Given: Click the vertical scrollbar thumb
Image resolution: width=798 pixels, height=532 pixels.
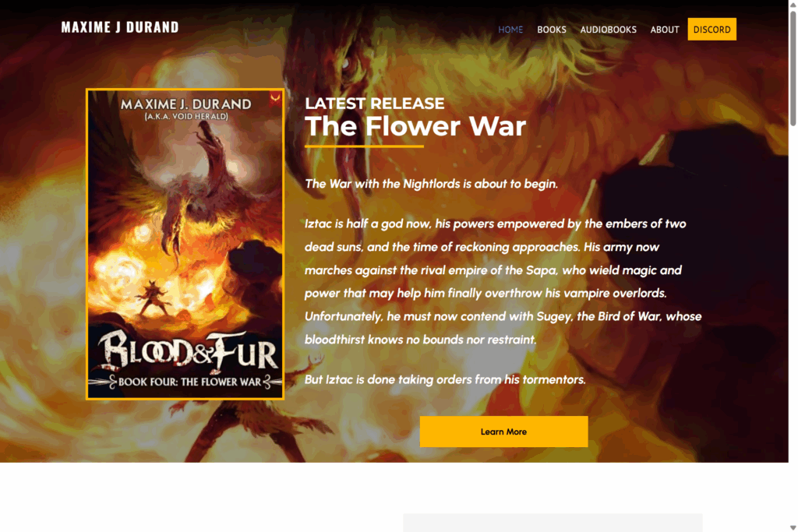Looking at the screenshot, I should (x=793, y=68).
